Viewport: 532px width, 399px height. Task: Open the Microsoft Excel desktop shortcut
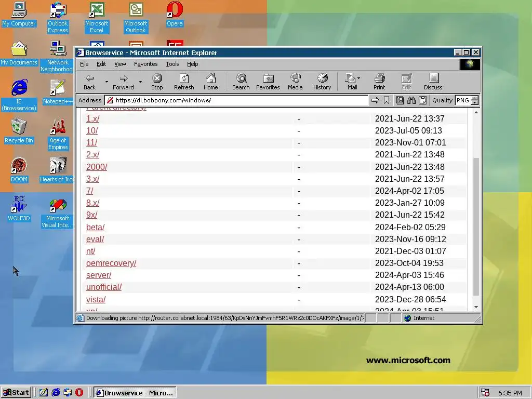click(x=97, y=17)
